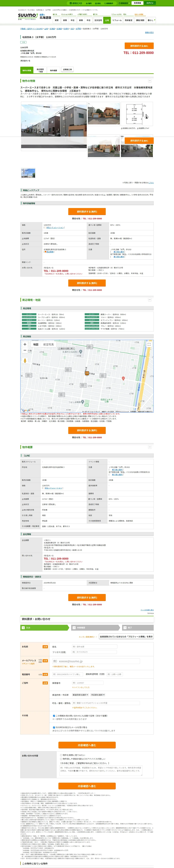Check 物件探しや資金計画などのアドバイスが欲しい
The image size is (174, 868).
point(61,759)
